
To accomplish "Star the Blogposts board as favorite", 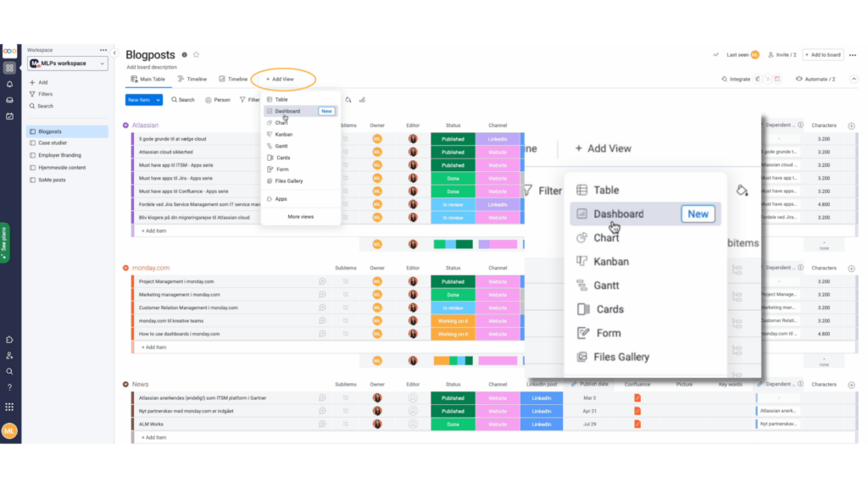I will coord(196,55).
